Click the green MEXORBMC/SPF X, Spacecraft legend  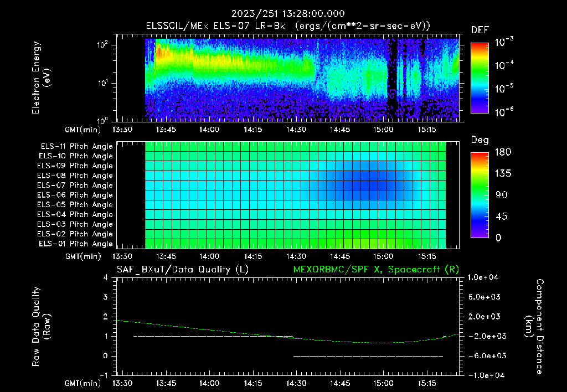pos(376,270)
